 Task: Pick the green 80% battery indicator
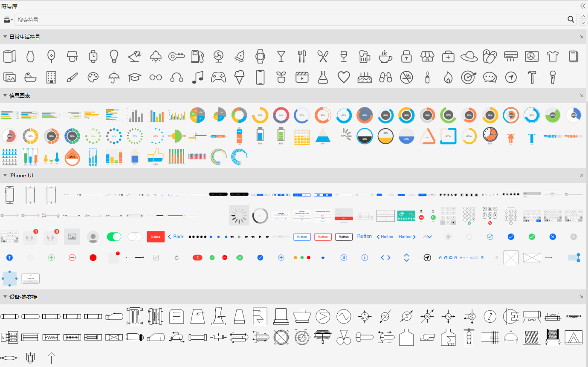(x=281, y=136)
